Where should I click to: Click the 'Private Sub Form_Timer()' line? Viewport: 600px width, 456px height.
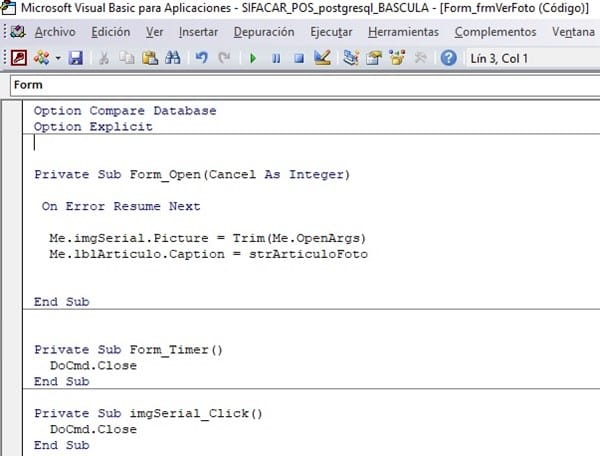(x=129, y=350)
